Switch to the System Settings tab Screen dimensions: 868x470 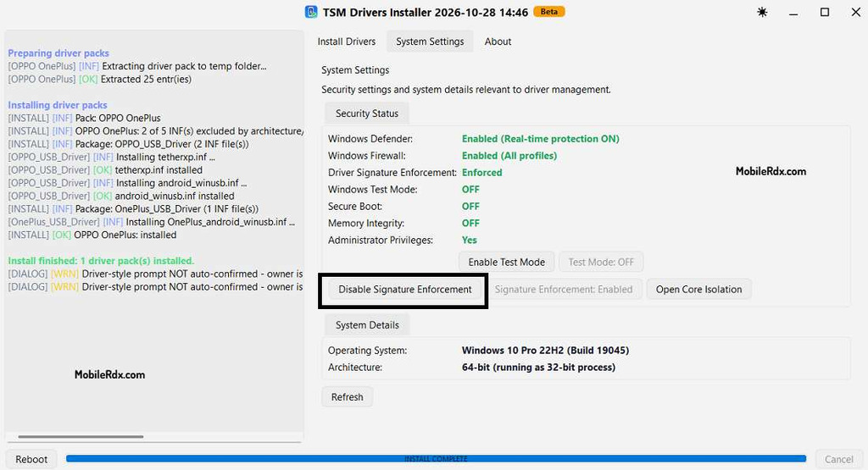coord(430,41)
